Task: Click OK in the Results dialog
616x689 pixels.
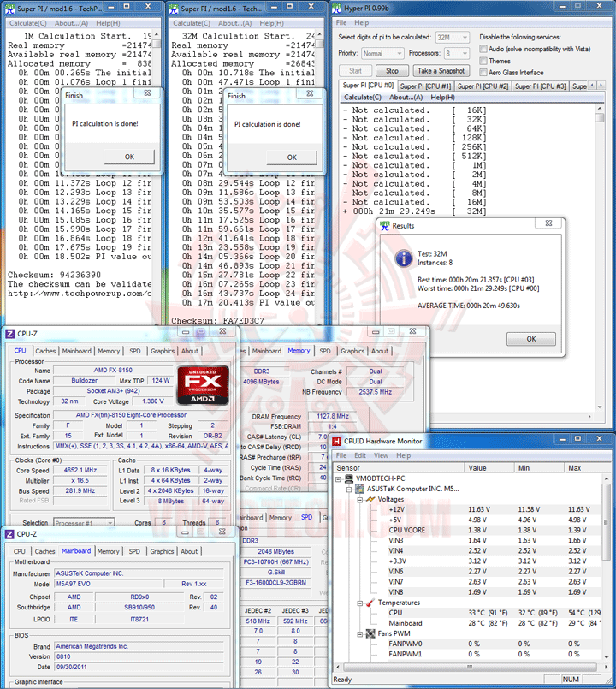Action: 531,339
